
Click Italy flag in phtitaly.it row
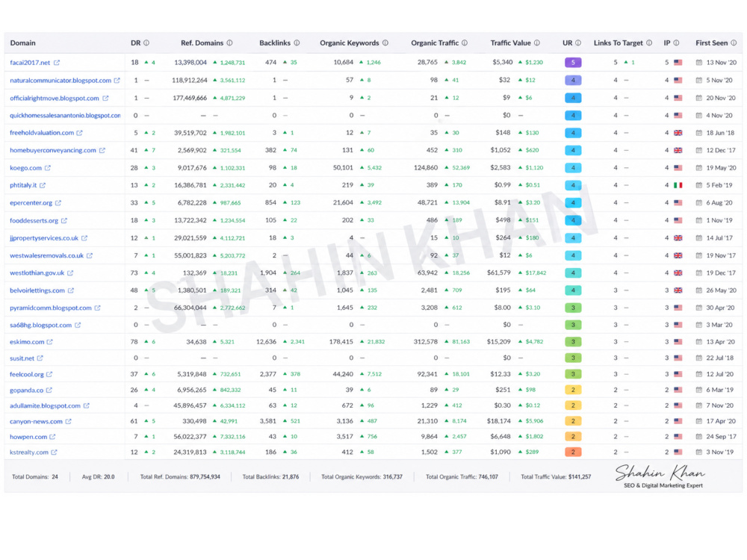[x=678, y=185]
